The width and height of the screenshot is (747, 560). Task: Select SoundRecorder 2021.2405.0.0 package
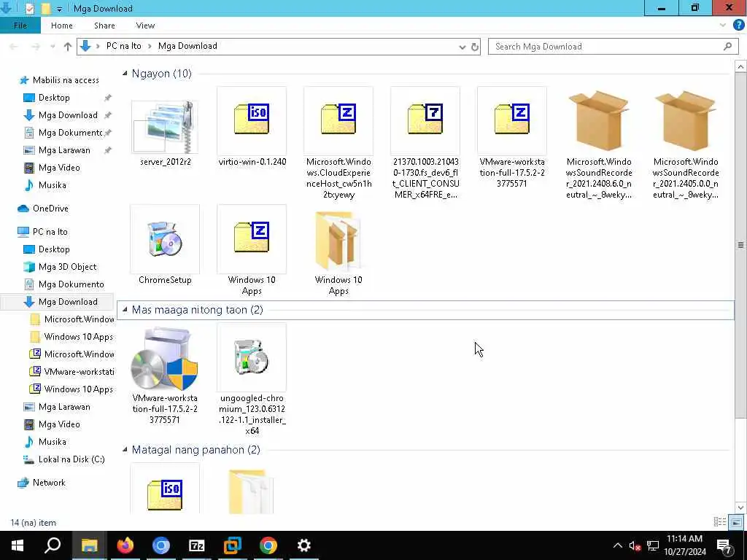[686, 143]
